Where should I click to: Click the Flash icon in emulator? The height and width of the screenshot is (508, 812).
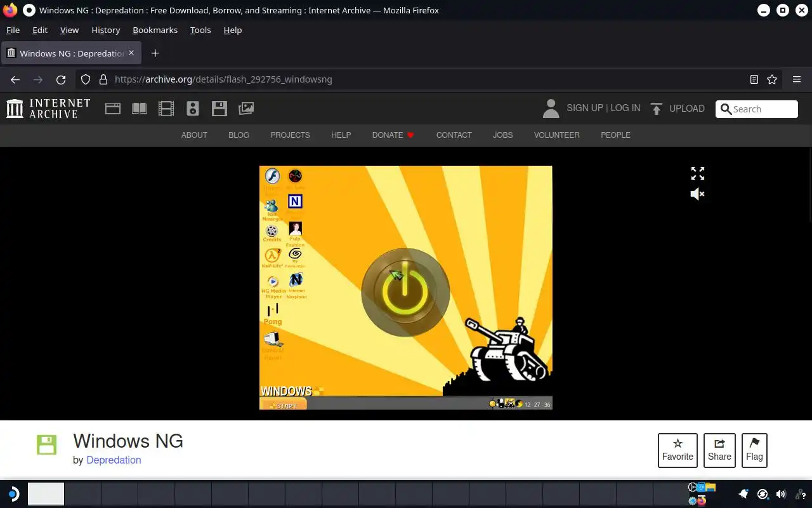coord(272,176)
